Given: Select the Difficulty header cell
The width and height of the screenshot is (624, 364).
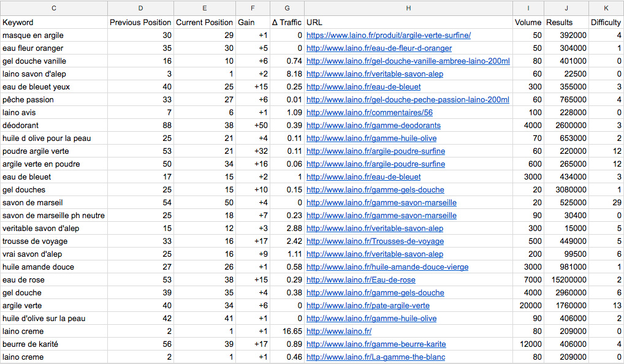Looking at the screenshot, I should (x=606, y=22).
